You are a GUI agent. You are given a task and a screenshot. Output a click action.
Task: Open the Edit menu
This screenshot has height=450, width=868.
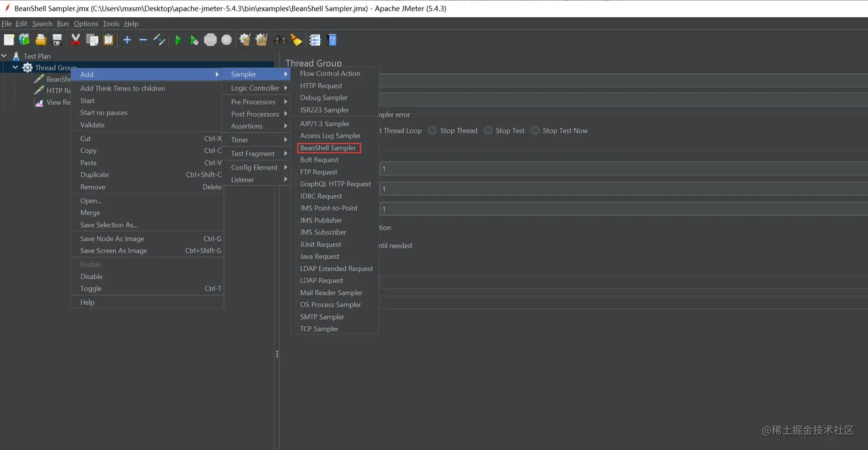[21, 24]
